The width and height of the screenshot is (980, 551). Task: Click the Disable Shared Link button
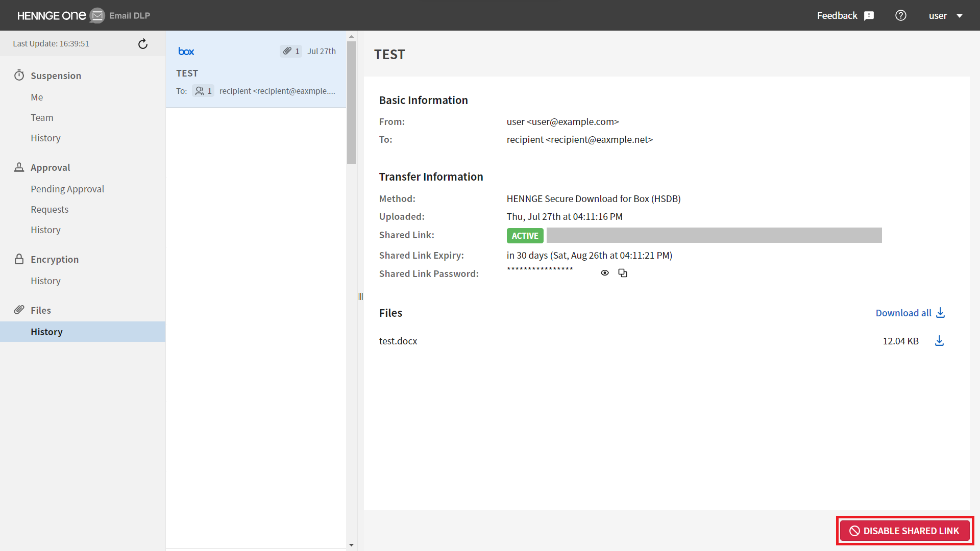(x=904, y=531)
